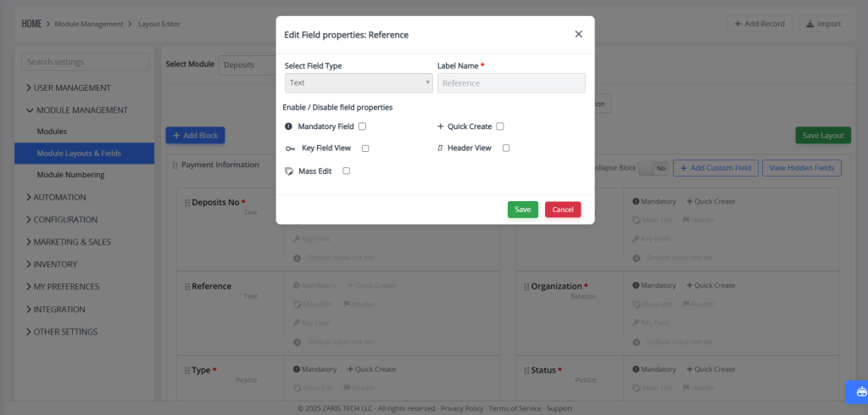Open Module Numbering in sidebar
868x415 pixels.
point(71,175)
